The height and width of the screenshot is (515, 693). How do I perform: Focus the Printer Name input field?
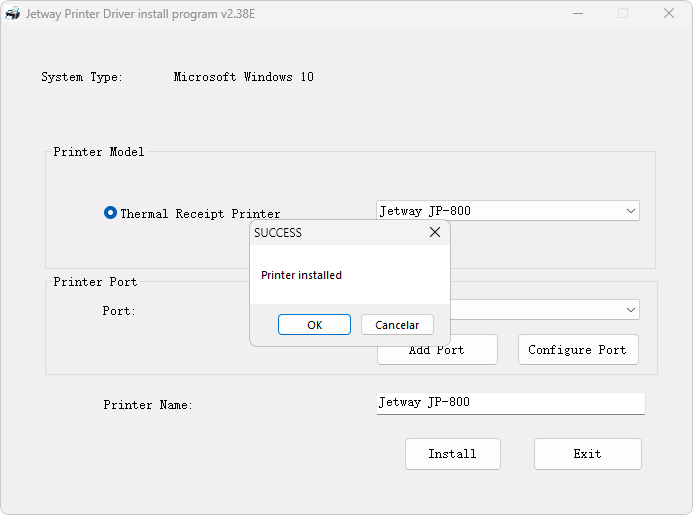[510, 403]
